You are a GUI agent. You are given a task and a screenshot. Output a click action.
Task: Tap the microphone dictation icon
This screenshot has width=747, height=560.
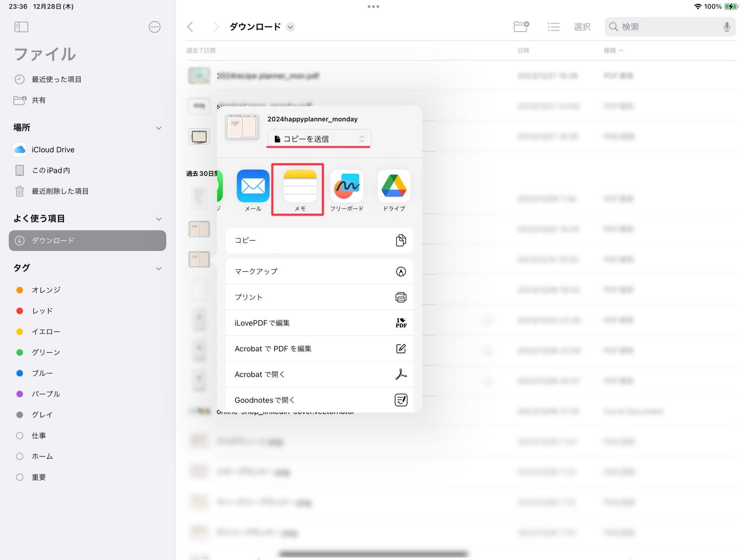click(726, 27)
